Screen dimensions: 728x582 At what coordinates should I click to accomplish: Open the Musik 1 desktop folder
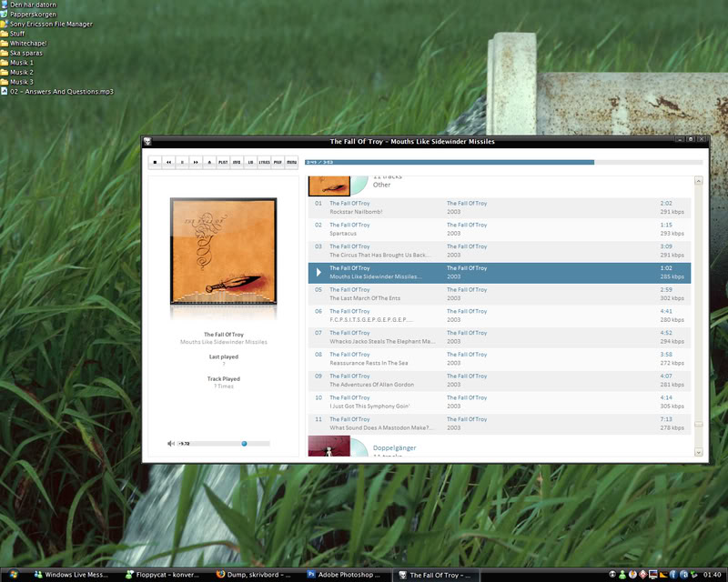[x=22, y=63]
